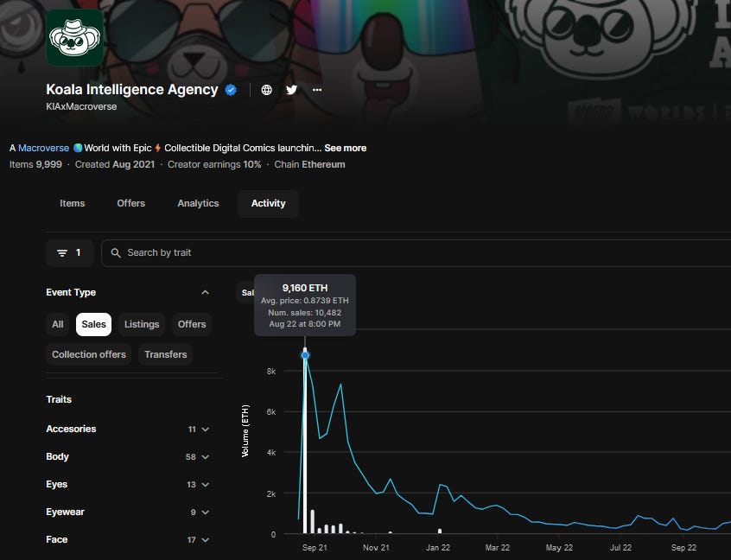Click the KIAxMacroverse creator name

[x=81, y=106]
